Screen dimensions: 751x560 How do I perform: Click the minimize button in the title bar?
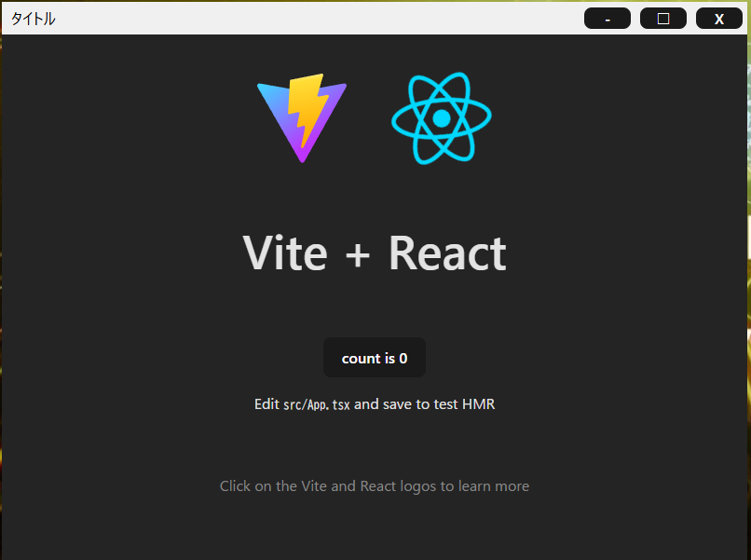point(607,18)
